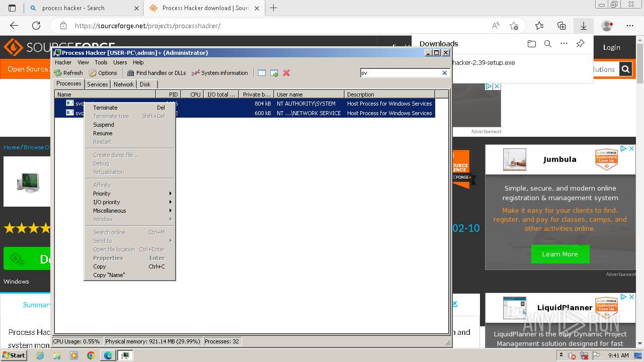Click the find window and thread icon
This screenshot has width=644, height=362.
click(274, 73)
